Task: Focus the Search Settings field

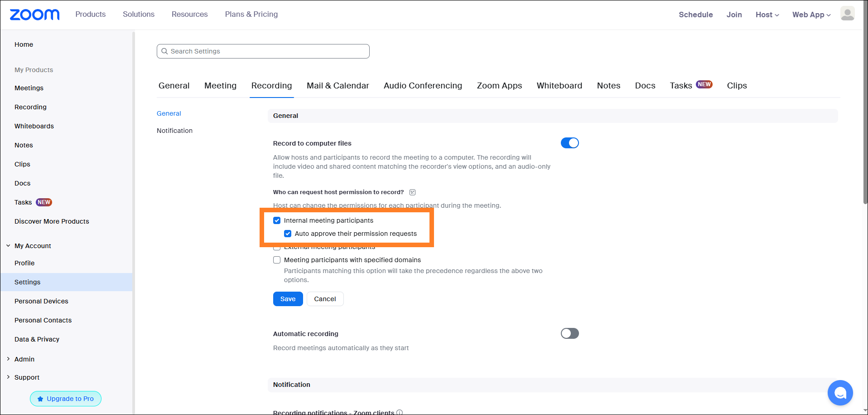Action: pos(263,51)
